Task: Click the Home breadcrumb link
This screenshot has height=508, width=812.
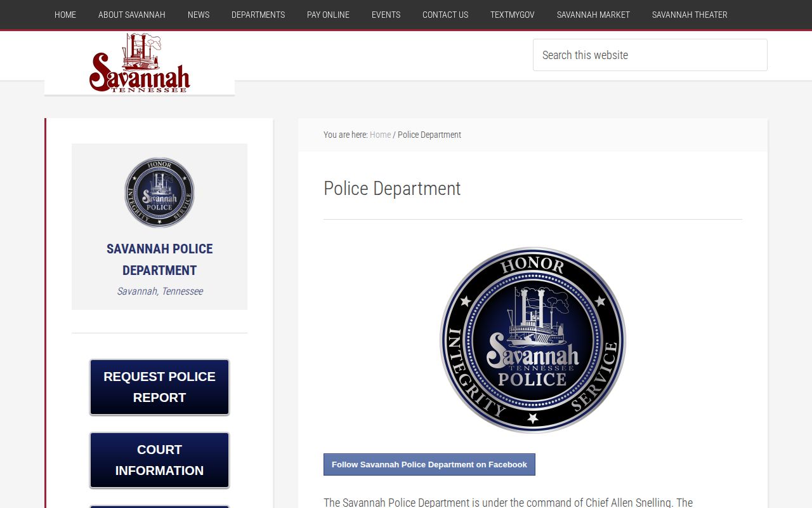Action: pyautogui.click(x=380, y=135)
